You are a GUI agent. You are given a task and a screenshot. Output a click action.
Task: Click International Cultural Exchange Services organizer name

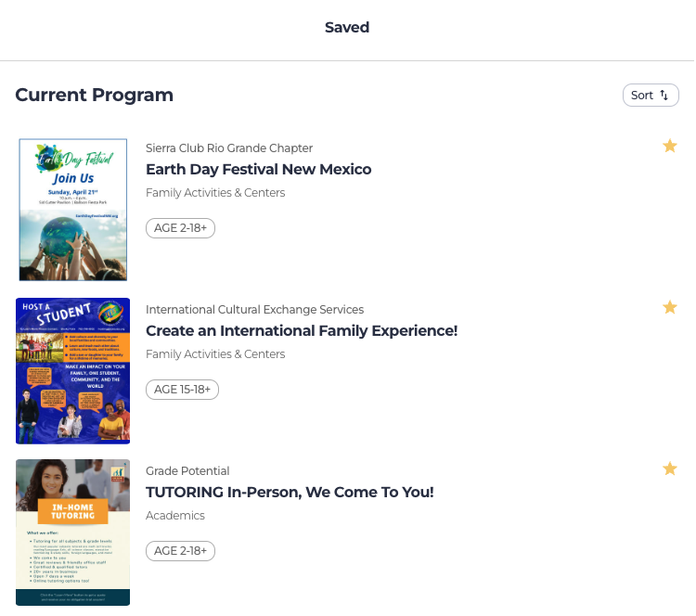pos(254,310)
